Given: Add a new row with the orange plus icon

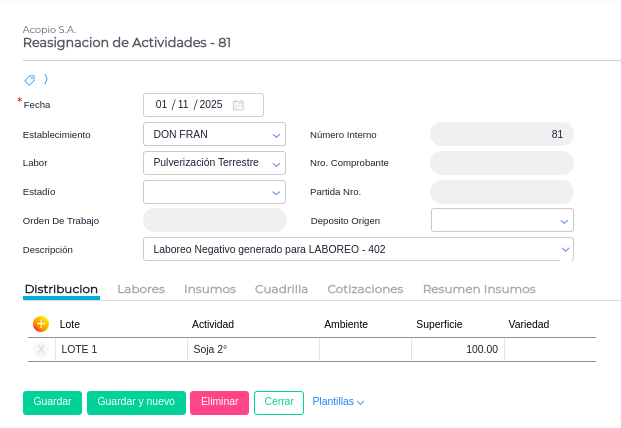Looking at the screenshot, I should coord(41,324).
